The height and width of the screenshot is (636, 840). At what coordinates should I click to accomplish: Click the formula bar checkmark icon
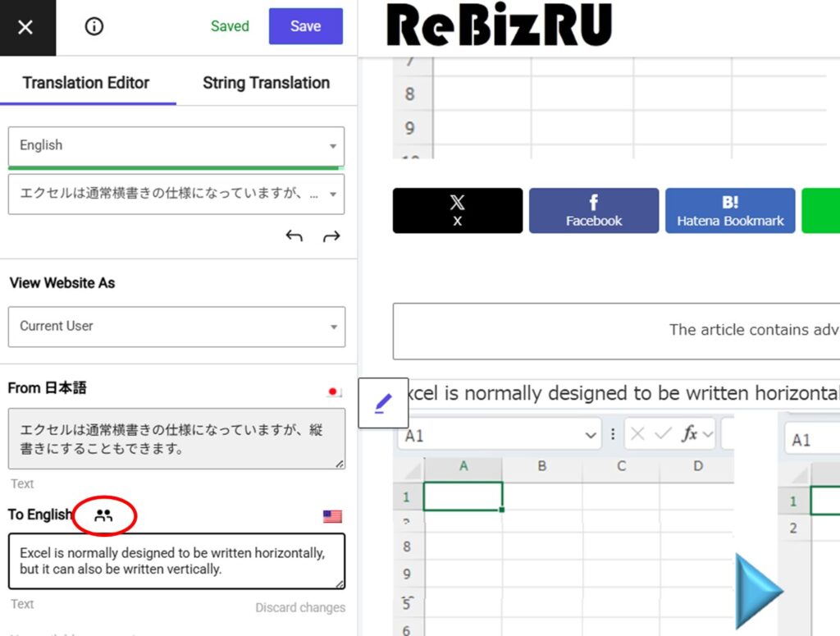(x=663, y=433)
